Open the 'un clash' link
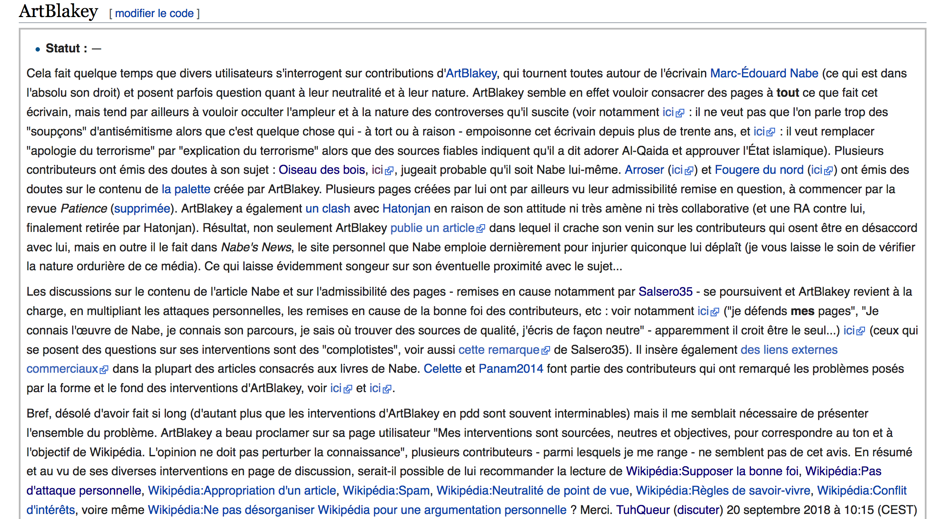Viewport: 944px width, 519px height. [x=328, y=208]
